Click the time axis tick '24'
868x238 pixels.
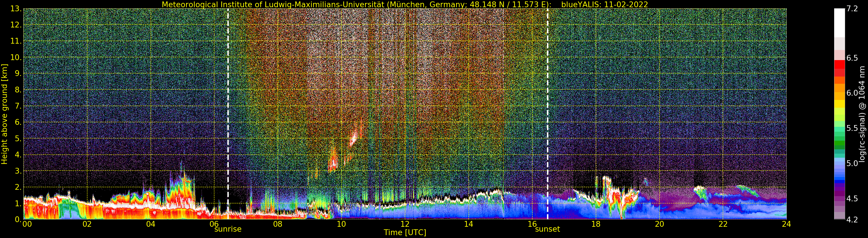786,224
